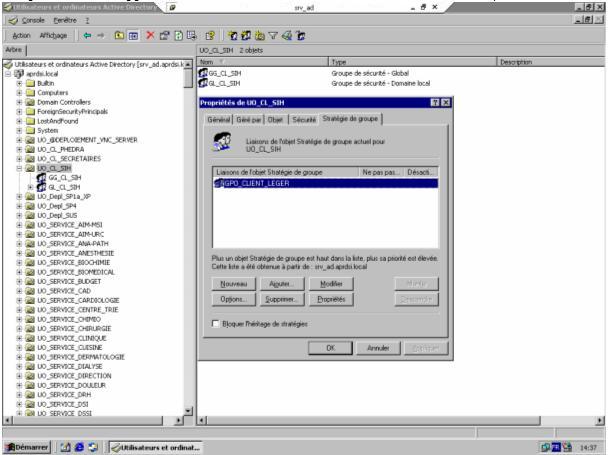Click the Nouveau button

click(234, 284)
